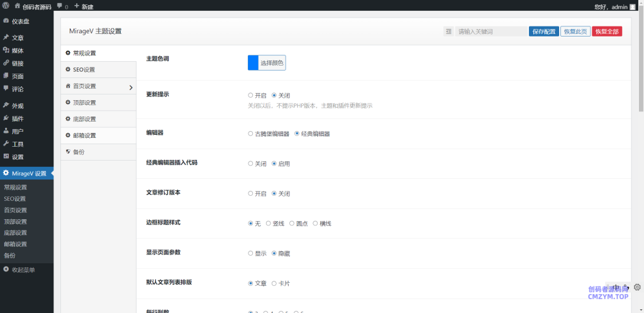Click the WordPress logo icon

(6, 6)
